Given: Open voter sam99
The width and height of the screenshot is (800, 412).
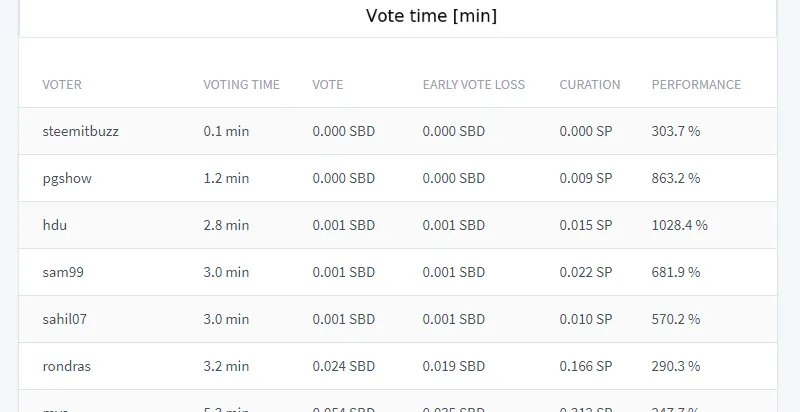Looking at the screenshot, I should click(63, 272).
